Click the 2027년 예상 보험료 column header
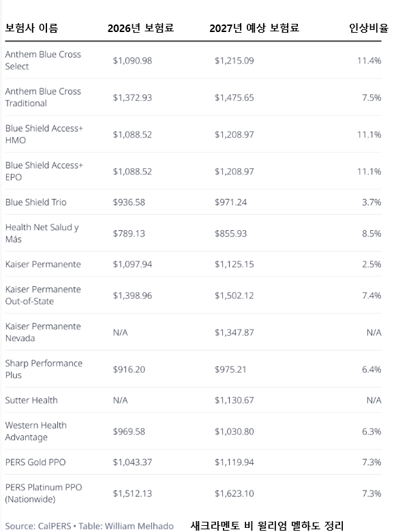 point(254,28)
